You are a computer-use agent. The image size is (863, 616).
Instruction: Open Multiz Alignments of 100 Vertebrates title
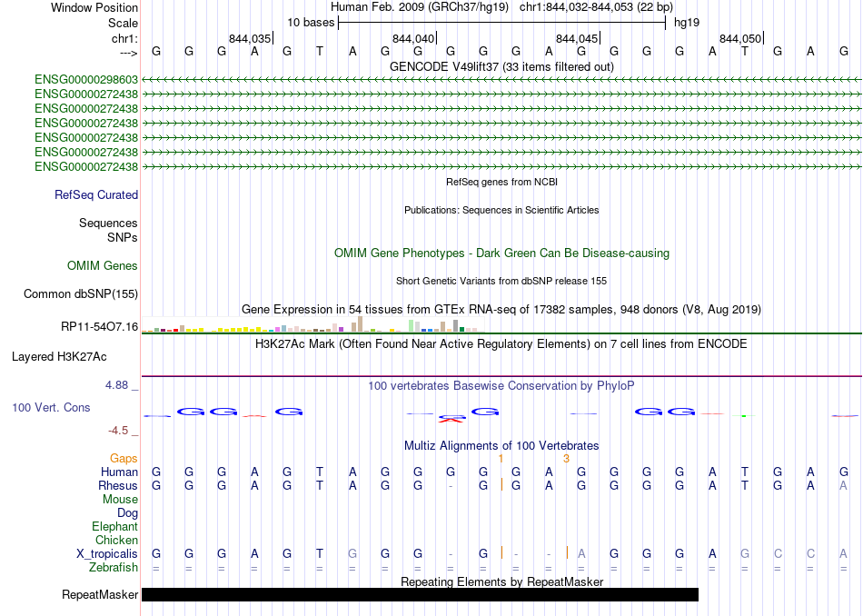[501, 446]
